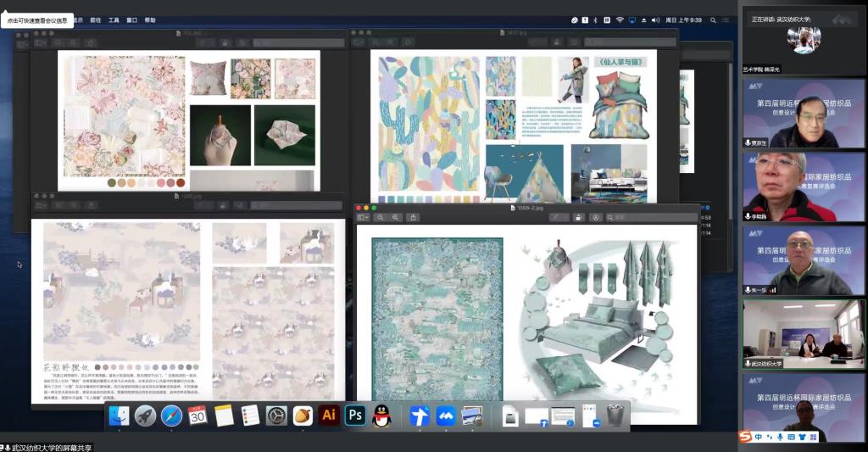The image size is (868, 452).
Task: Expand the sidebar view dropdown in 1369-2.jpg window
Action: [x=363, y=217]
